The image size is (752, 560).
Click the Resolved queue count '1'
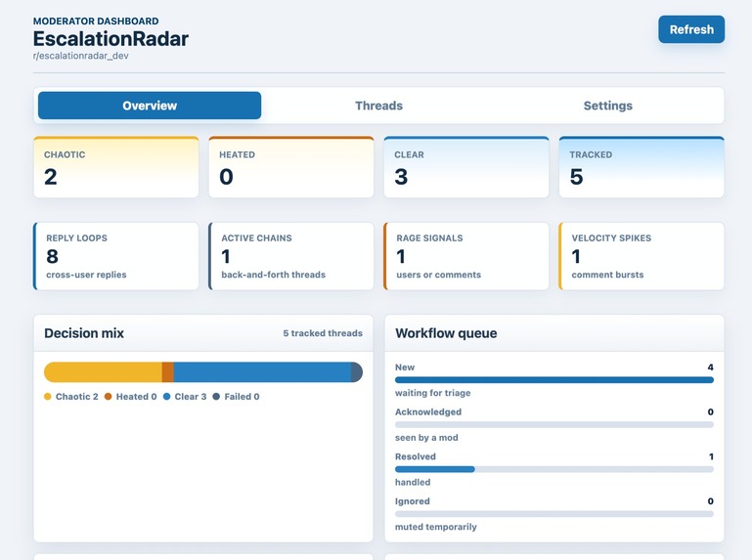tap(711, 456)
